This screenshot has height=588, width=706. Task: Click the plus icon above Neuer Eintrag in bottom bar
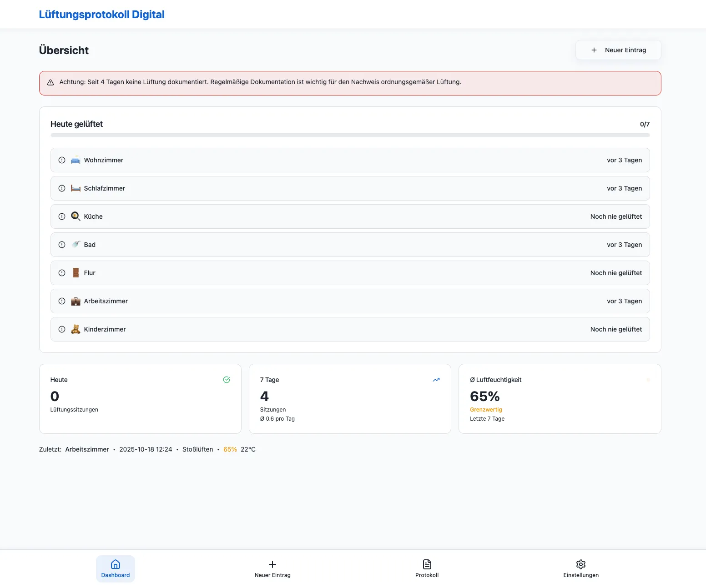(x=272, y=564)
